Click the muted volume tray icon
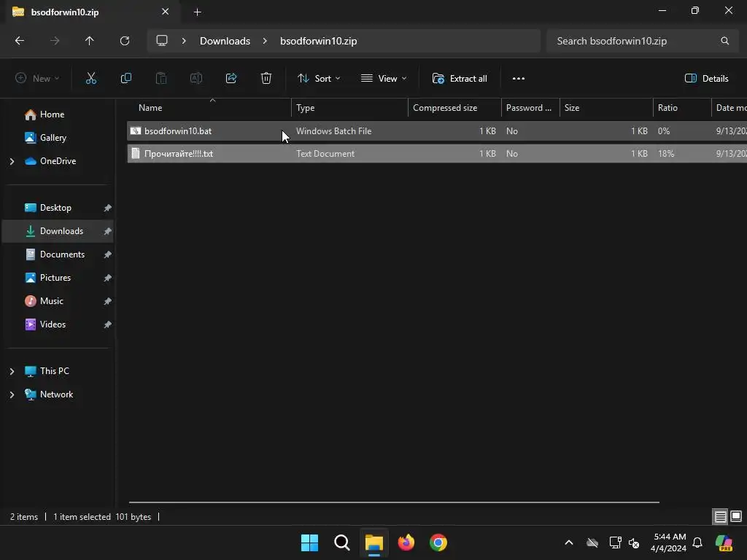The height and width of the screenshot is (560, 747). point(634,542)
